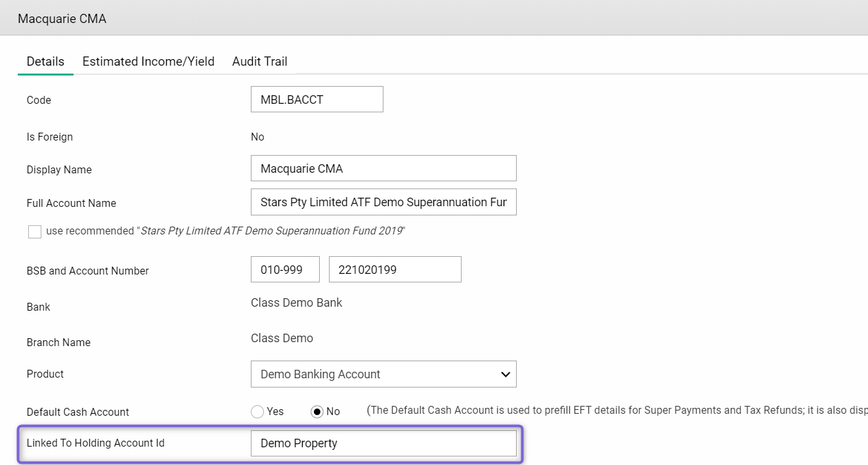
Task: Edit the Display Name field
Action: pyautogui.click(x=383, y=168)
